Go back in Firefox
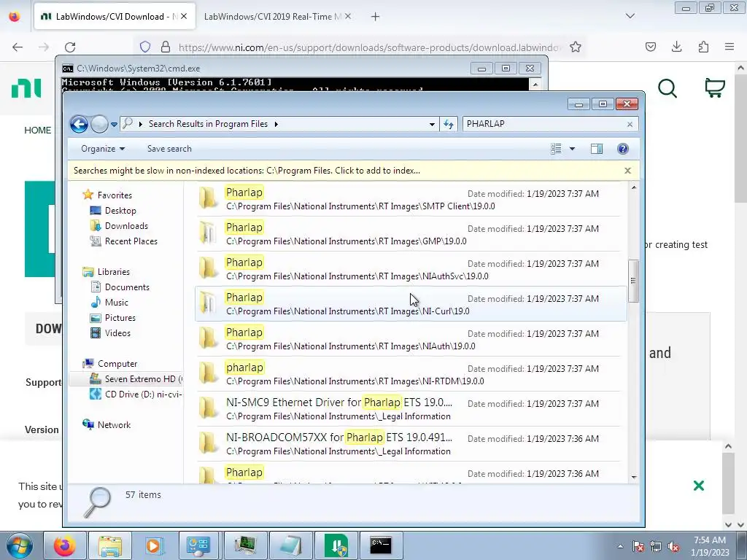The width and height of the screenshot is (747, 560). 18,47
